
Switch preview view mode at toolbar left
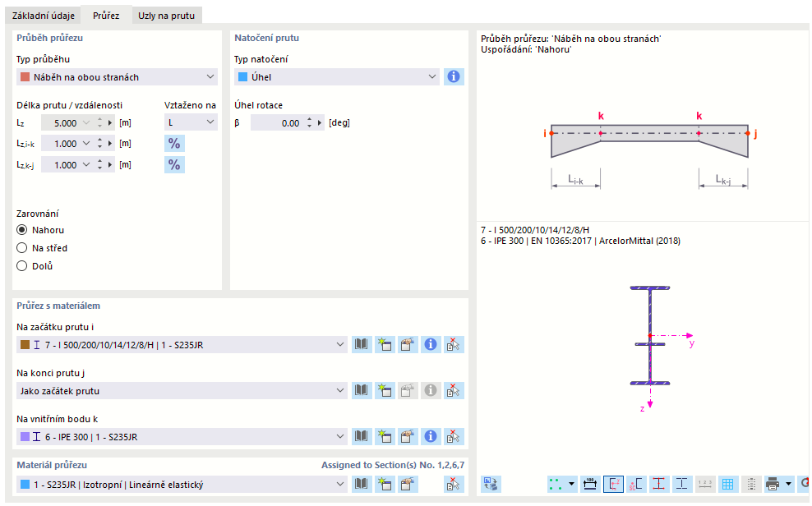(x=491, y=485)
